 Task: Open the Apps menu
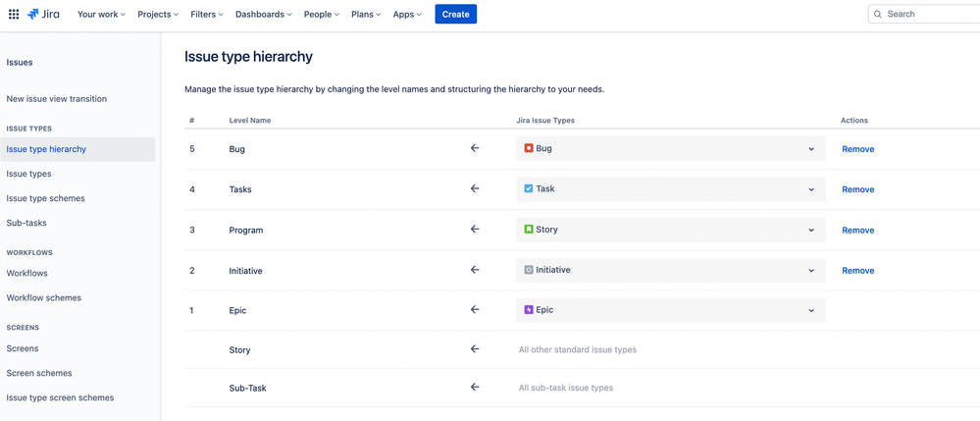point(407,15)
